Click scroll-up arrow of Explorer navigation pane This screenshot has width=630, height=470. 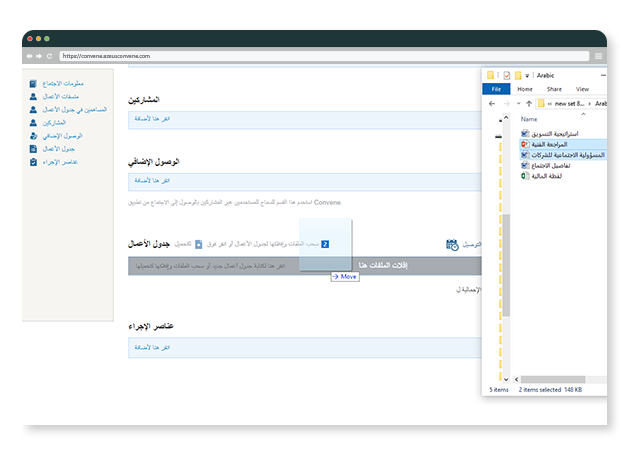506,118
